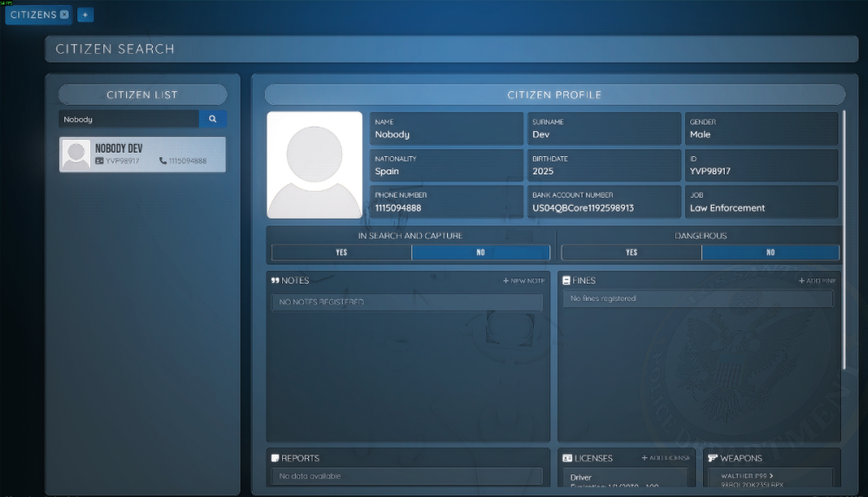
Task: Click the Notes quote icon
Action: click(x=275, y=281)
